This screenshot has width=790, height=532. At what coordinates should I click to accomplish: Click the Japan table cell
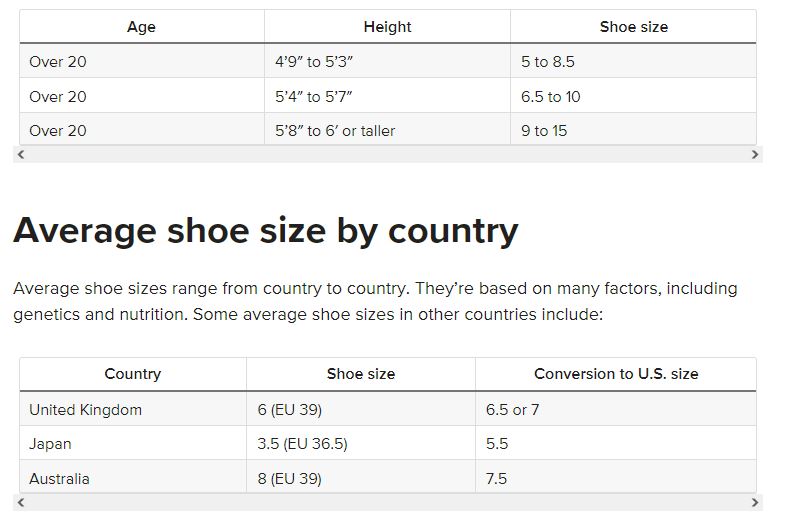[x=50, y=444]
